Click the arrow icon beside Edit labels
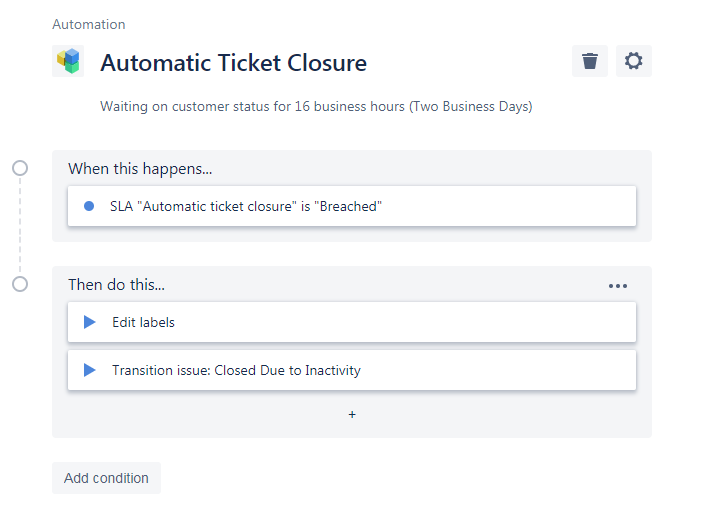 [x=90, y=322]
